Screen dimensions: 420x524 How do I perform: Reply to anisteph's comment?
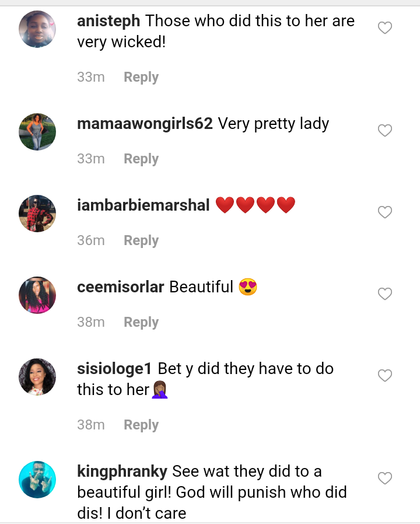pos(141,77)
